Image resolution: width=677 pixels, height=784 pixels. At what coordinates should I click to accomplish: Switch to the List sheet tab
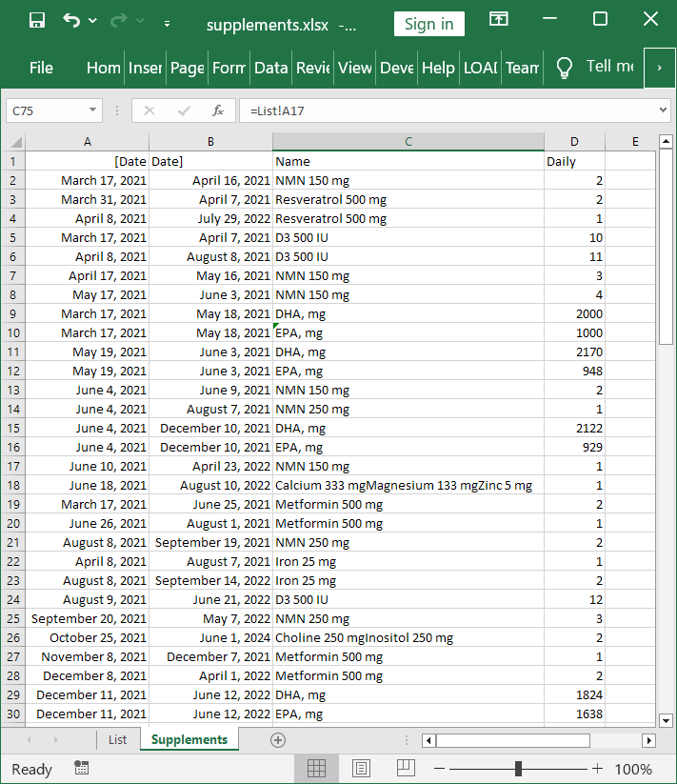[x=117, y=739]
